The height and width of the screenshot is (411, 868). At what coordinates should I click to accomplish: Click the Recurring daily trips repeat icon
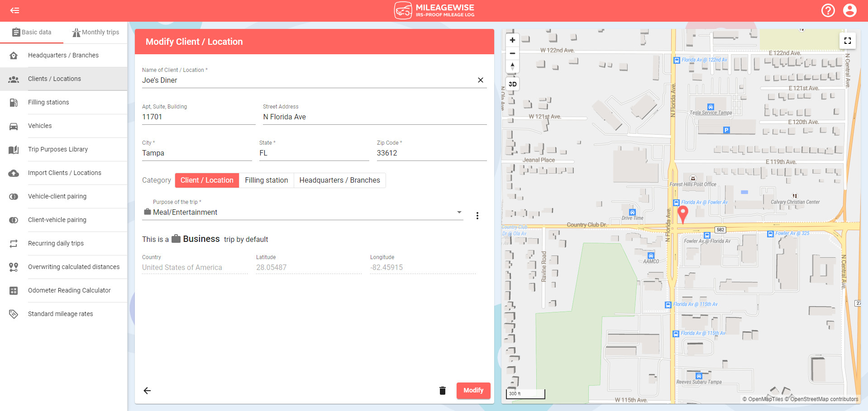[14, 244]
